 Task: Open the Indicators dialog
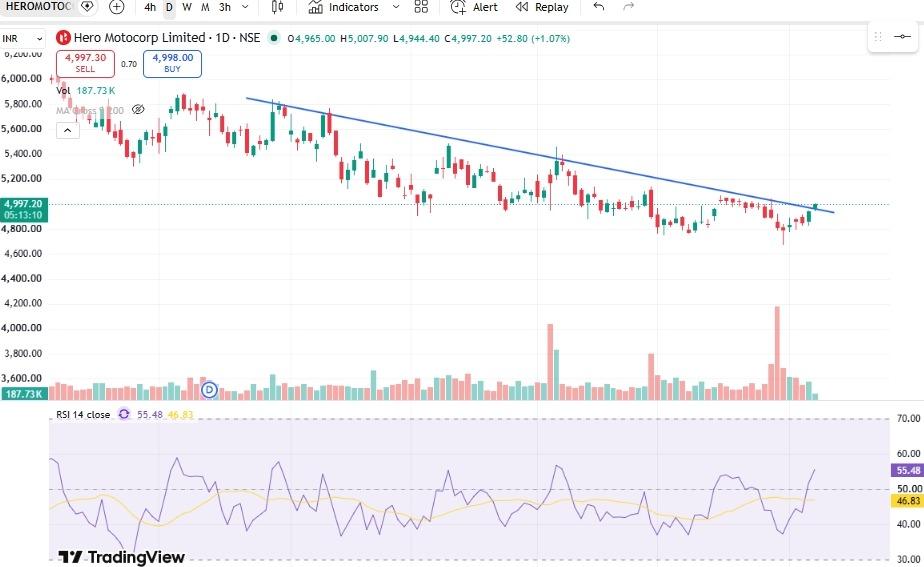click(344, 7)
